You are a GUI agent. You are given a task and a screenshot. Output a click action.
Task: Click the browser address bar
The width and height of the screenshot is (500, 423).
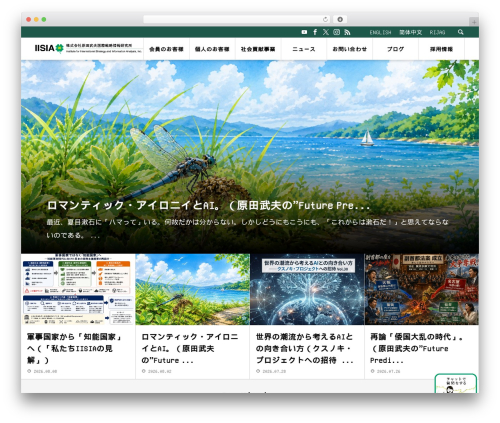237,19
